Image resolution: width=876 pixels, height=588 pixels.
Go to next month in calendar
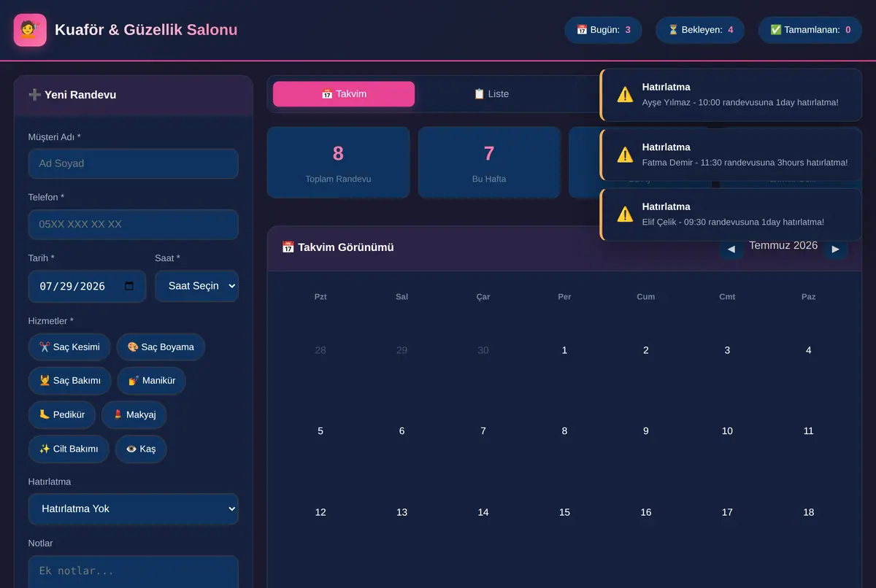[836, 249]
